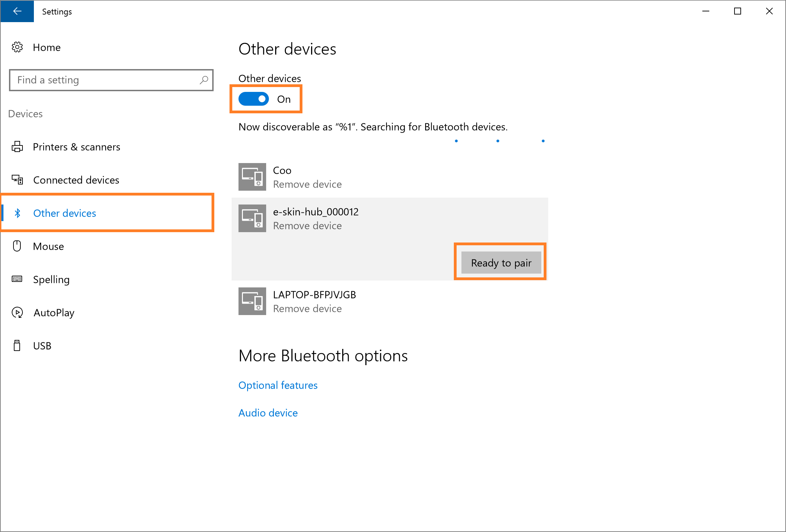Image resolution: width=786 pixels, height=532 pixels.
Task: Click the Spelling keyboard icon
Action: point(17,279)
